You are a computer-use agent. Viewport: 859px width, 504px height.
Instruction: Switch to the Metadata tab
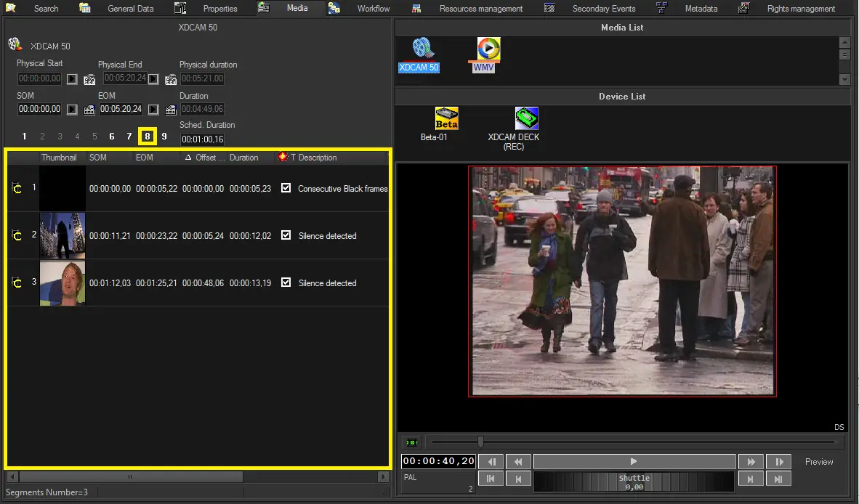pos(701,9)
